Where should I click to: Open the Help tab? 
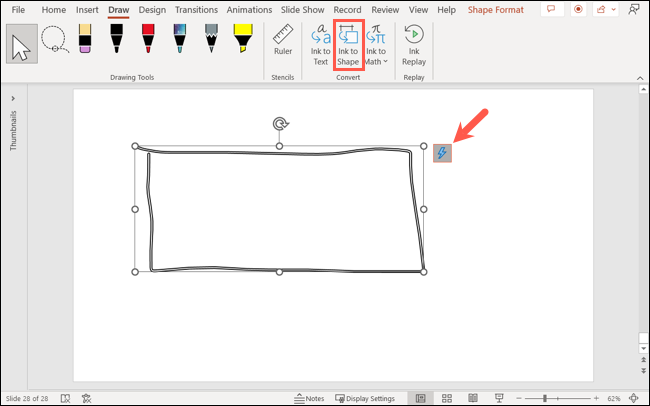[x=446, y=10]
